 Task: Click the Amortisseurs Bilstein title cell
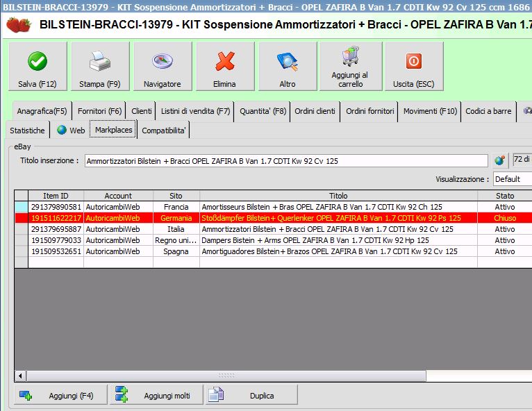338,207
